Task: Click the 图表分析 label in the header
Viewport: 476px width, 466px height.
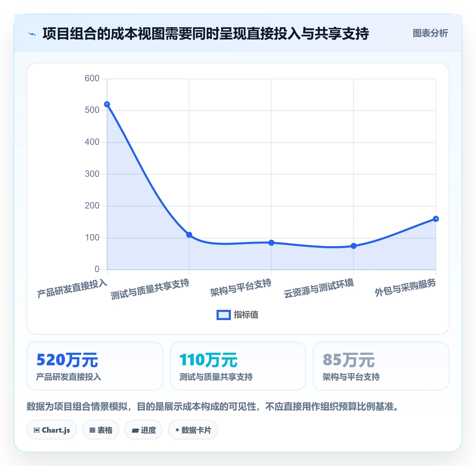Action: tap(430, 33)
